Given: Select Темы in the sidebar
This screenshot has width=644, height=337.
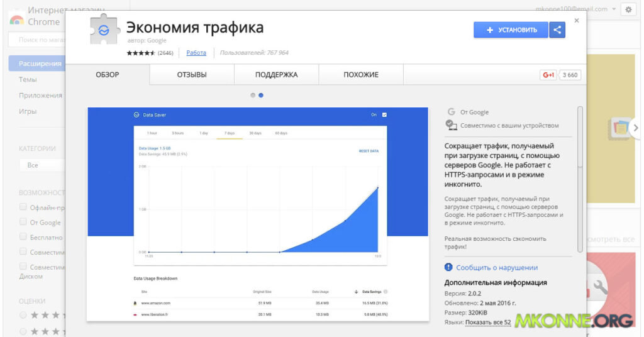Looking at the screenshot, I should [x=28, y=80].
